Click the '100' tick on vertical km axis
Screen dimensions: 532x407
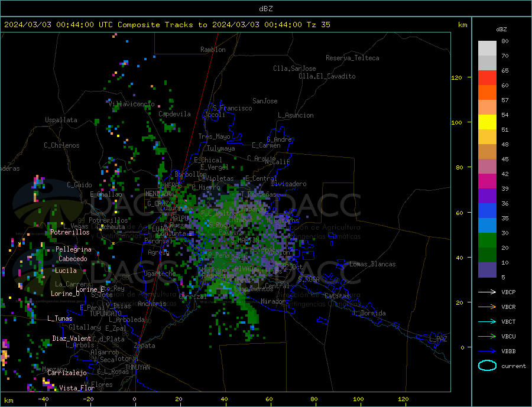(457, 122)
